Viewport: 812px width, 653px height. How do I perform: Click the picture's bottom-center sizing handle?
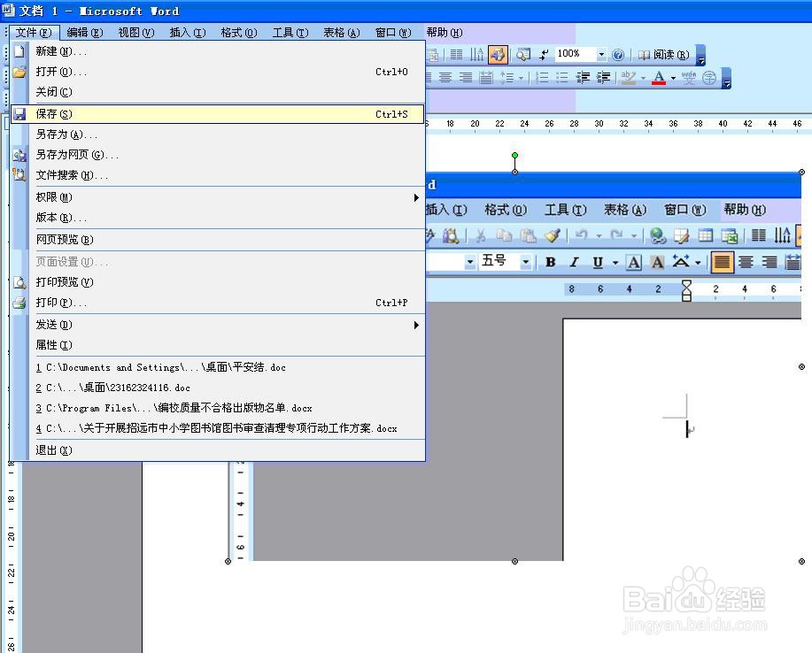coord(514,561)
